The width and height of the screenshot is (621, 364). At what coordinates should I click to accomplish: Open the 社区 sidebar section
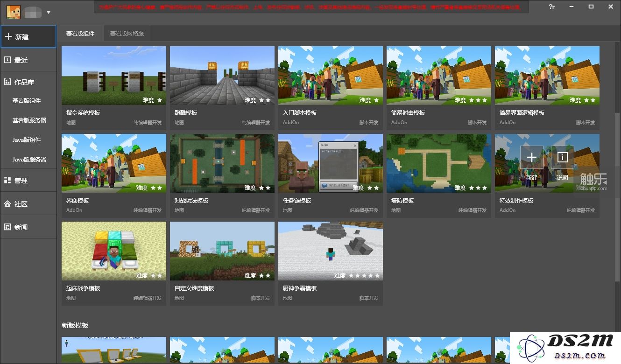coord(28,204)
